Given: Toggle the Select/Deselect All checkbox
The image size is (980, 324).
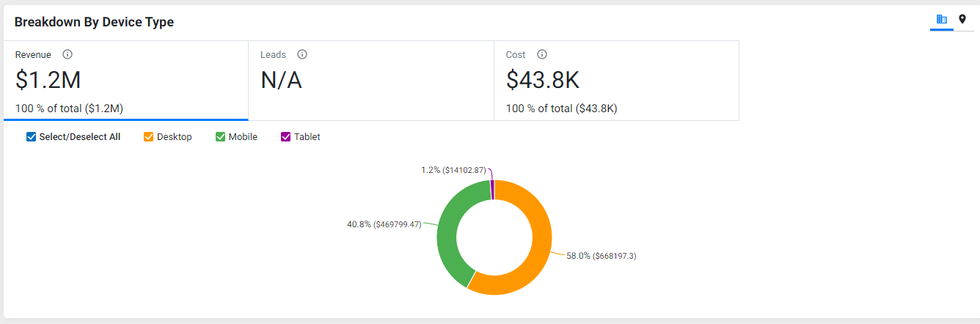Looking at the screenshot, I should tap(31, 137).
